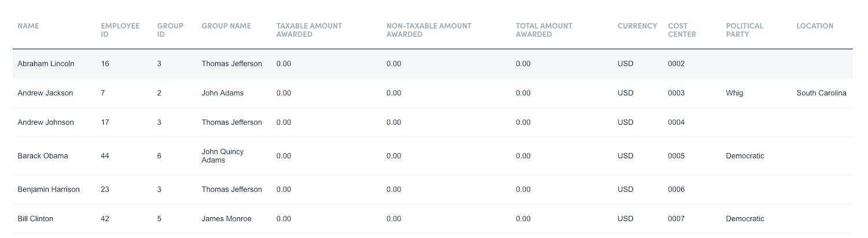This screenshot has height=238, width=868.
Task: Select the Location column header
Action: [815, 26]
